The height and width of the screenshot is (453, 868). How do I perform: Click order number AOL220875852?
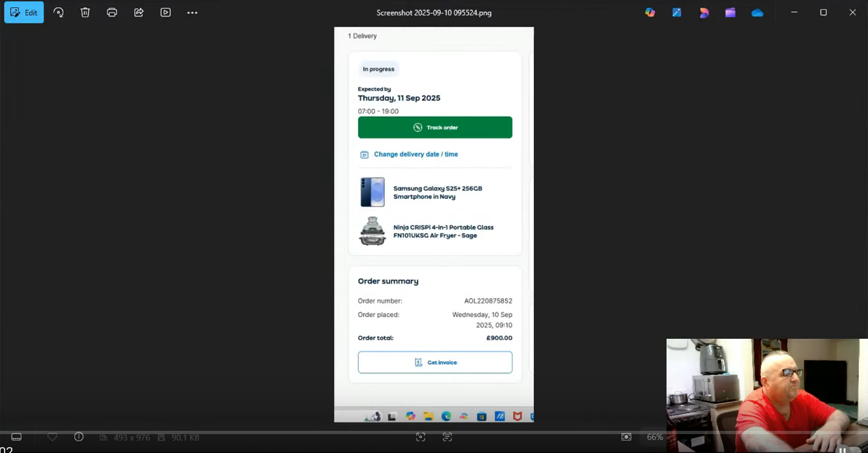pos(488,301)
